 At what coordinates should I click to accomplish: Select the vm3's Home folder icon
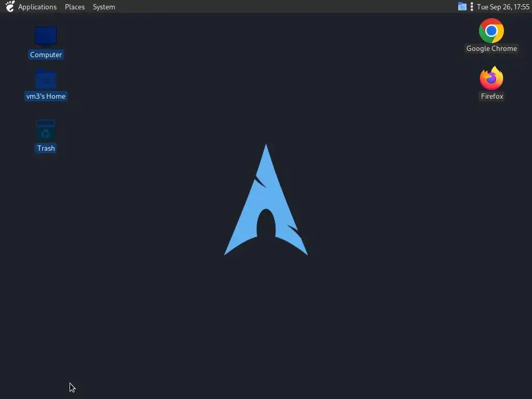(x=46, y=79)
